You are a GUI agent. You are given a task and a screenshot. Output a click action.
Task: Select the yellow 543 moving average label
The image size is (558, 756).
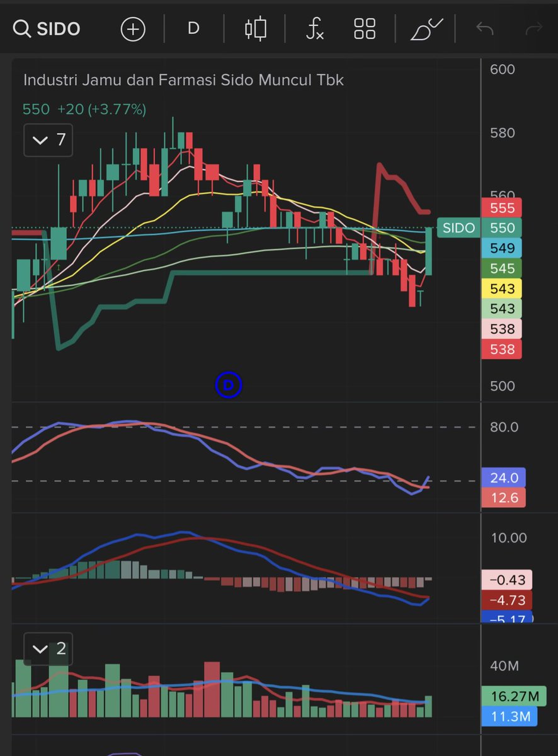click(503, 289)
